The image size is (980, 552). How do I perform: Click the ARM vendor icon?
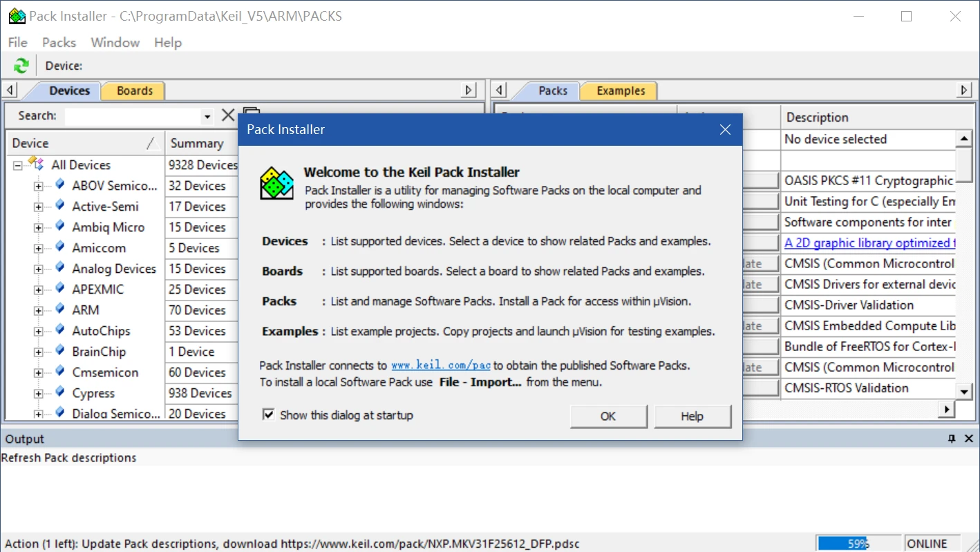pyautogui.click(x=60, y=310)
